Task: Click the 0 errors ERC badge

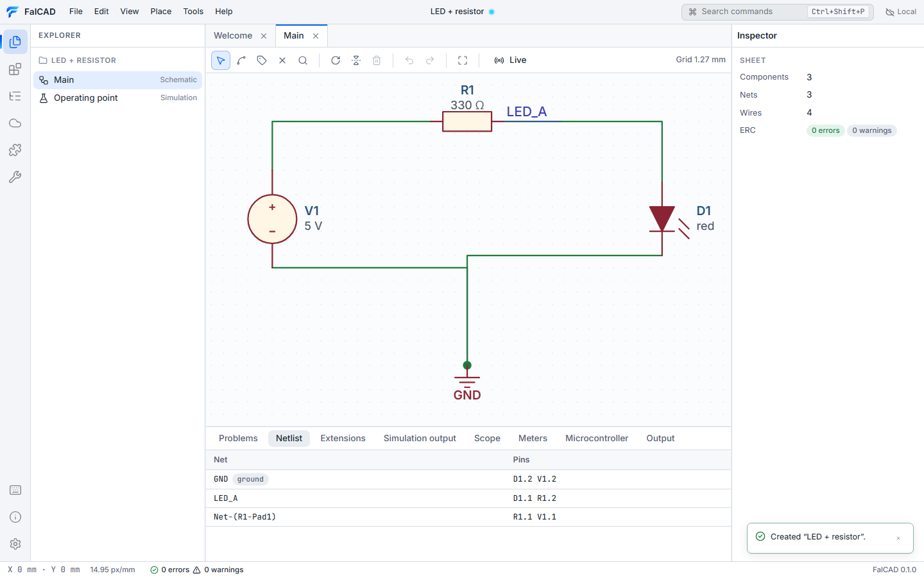Action: point(826,130)
